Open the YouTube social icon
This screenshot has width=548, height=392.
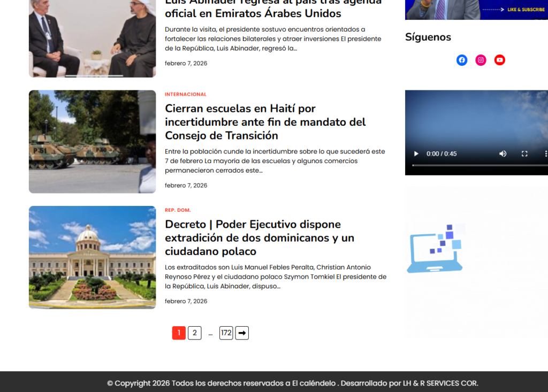[x=499, y=60]
